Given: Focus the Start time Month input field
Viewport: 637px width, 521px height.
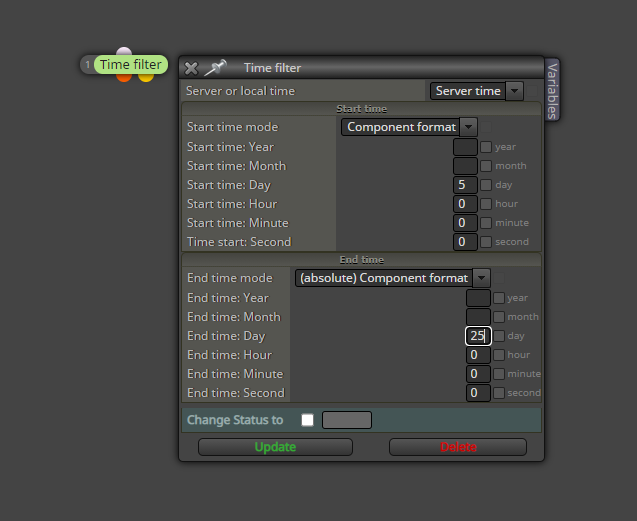Looking at the screenshot, I should coord(465,166).
